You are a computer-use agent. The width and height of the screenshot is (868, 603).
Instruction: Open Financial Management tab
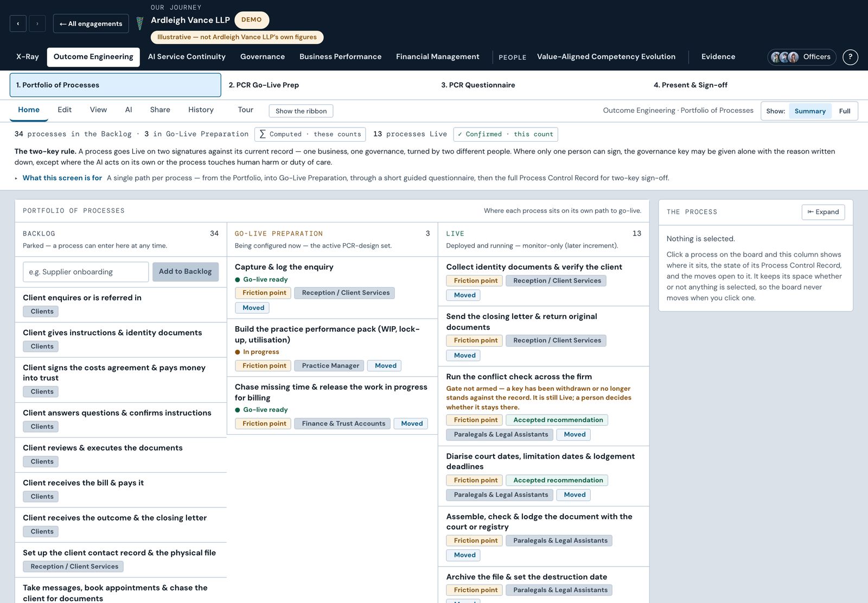click(438, 57)
